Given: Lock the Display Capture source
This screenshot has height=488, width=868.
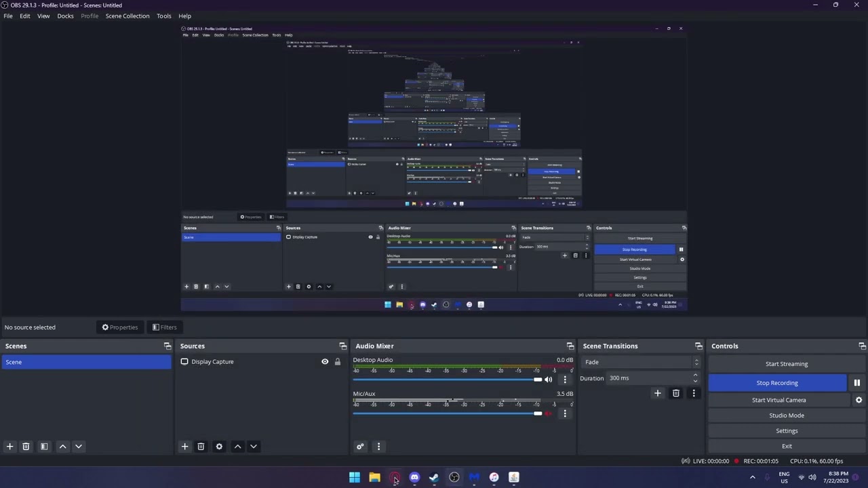Looking at the screenshot, I should 337,362.
